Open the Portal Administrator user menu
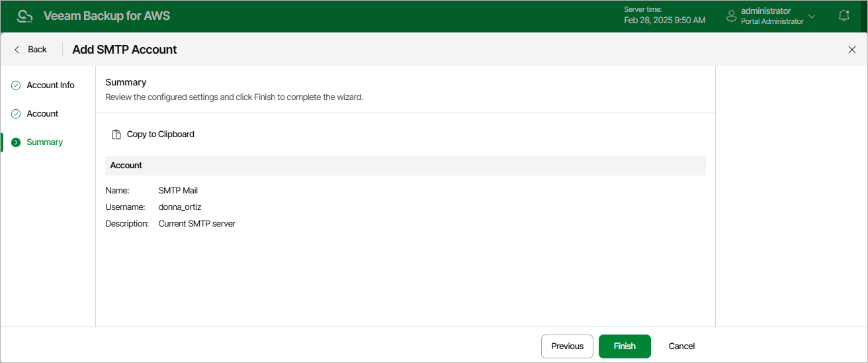Screen dimensions: 868x363 (772, 21)
